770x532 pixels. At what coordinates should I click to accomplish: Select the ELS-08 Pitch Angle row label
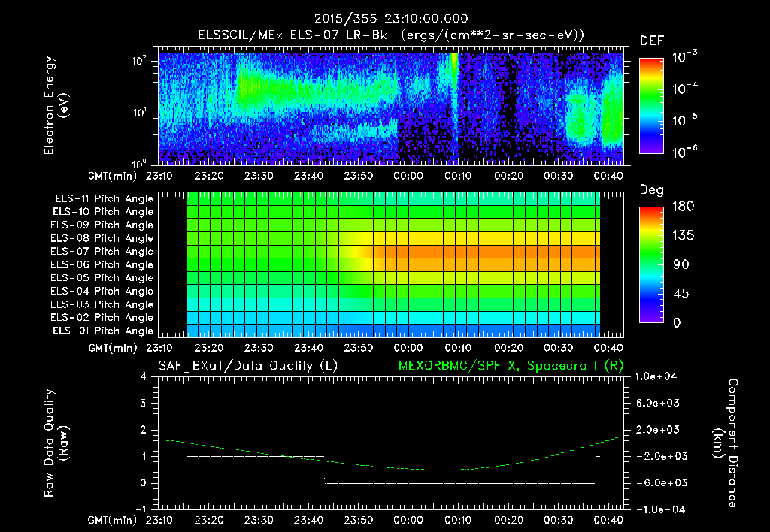pos(102,238)
